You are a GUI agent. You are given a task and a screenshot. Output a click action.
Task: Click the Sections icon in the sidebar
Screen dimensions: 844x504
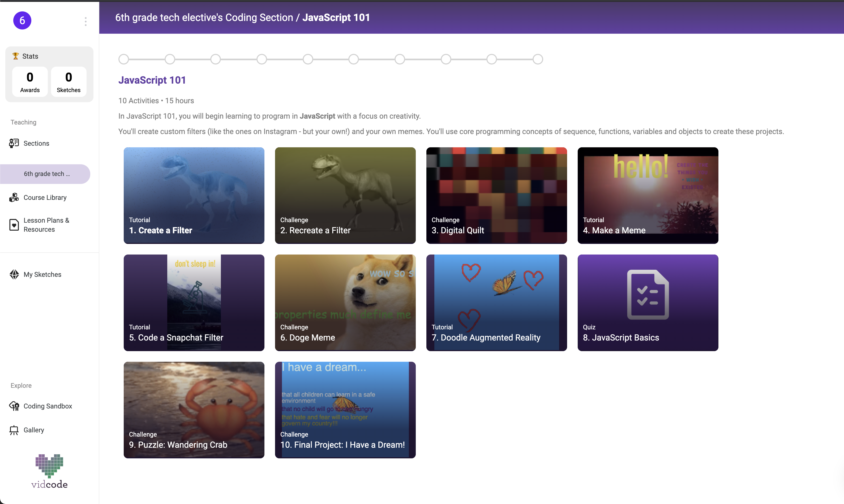pos(14,143)
